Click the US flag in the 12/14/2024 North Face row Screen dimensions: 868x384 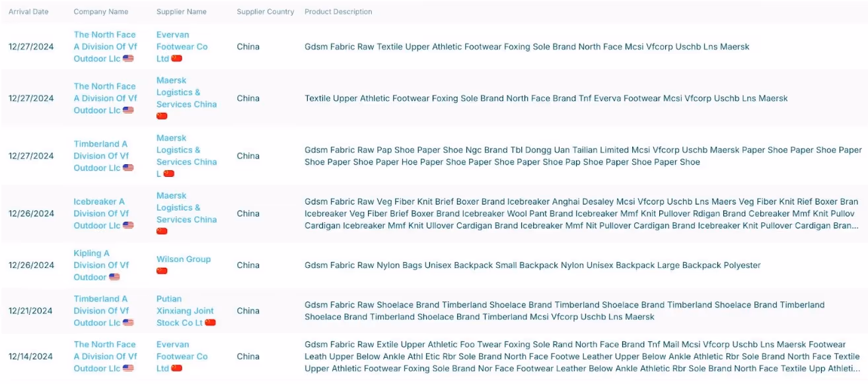[128, 368]
